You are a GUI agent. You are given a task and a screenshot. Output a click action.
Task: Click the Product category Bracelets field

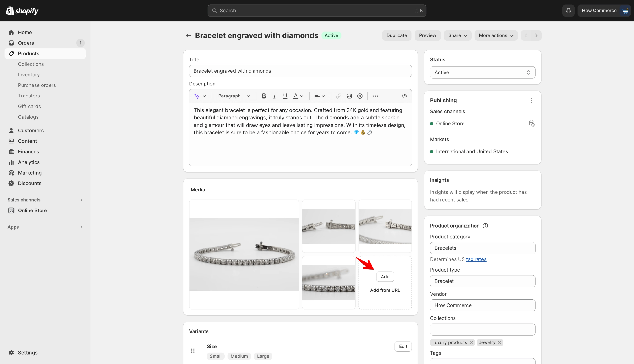[x=483, y=248]
